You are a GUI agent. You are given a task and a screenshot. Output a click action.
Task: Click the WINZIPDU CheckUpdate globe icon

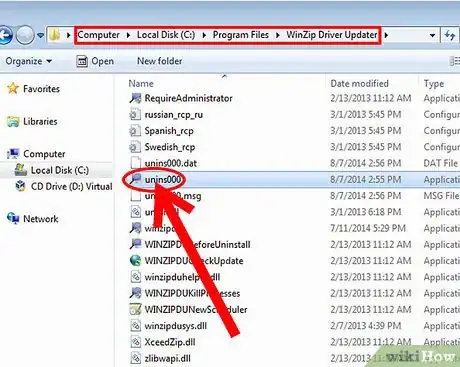[135, 261]
